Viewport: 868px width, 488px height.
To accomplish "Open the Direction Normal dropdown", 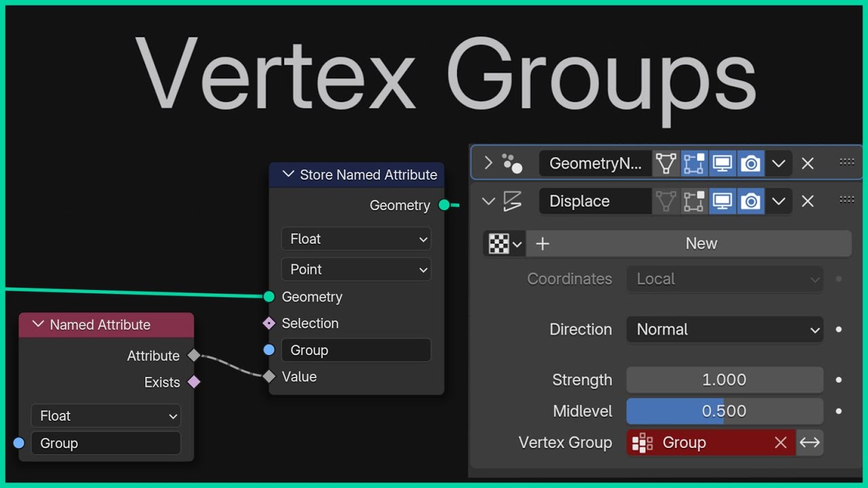I will coord(725,329).
